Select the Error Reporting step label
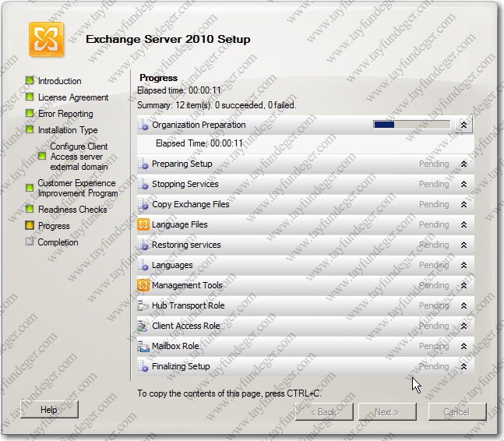The height and width of the screenshot is (441, 504). (65, 114)
